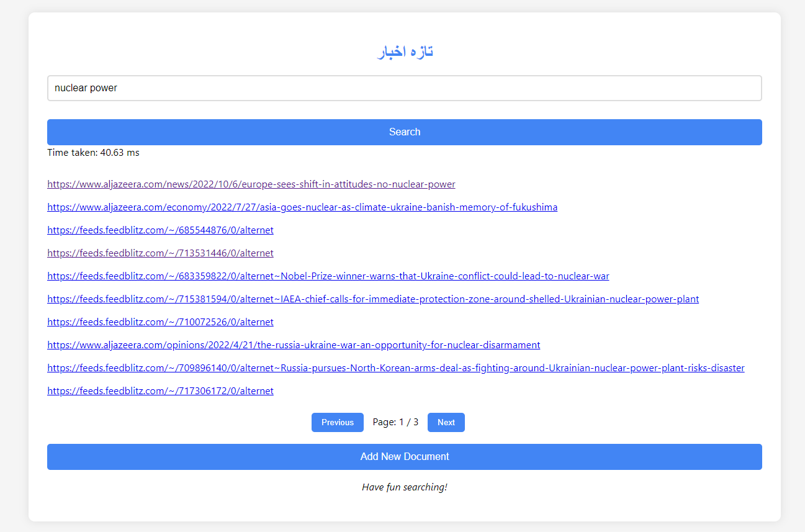Click the 'Time taken: 40.63 ms' text
This screenshot has width=805, height=532.
tap(93, 153)
